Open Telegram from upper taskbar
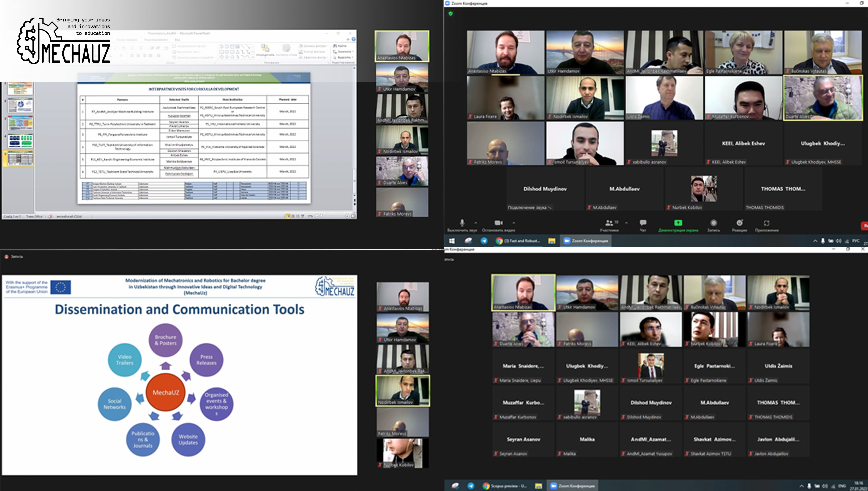 coord(484,241)
